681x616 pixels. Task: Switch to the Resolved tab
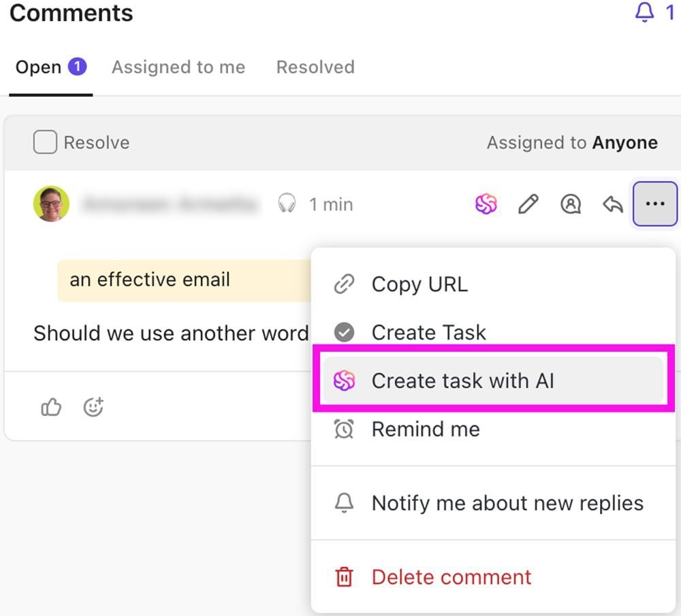pos(315,67)
